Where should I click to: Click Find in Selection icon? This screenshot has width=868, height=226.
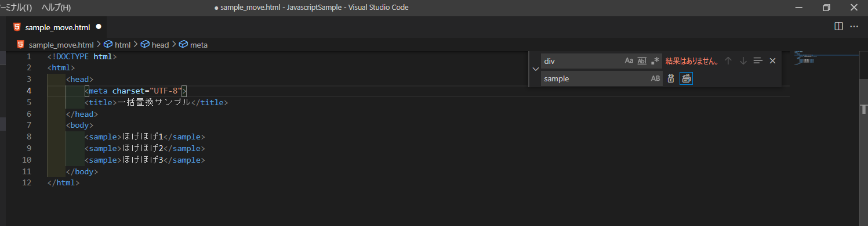[758, 61]
